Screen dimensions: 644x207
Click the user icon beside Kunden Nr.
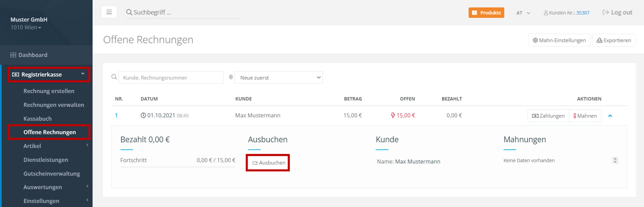[546, 13]
